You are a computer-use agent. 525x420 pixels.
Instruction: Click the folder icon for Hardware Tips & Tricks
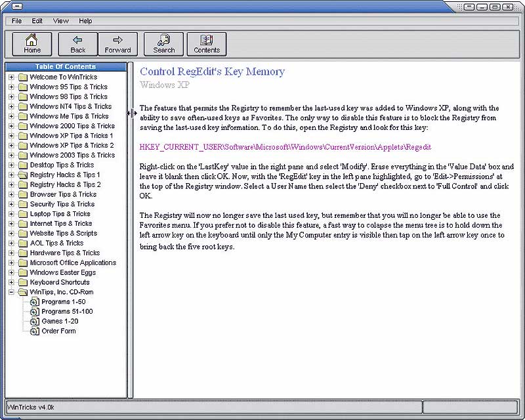(23, 253)
